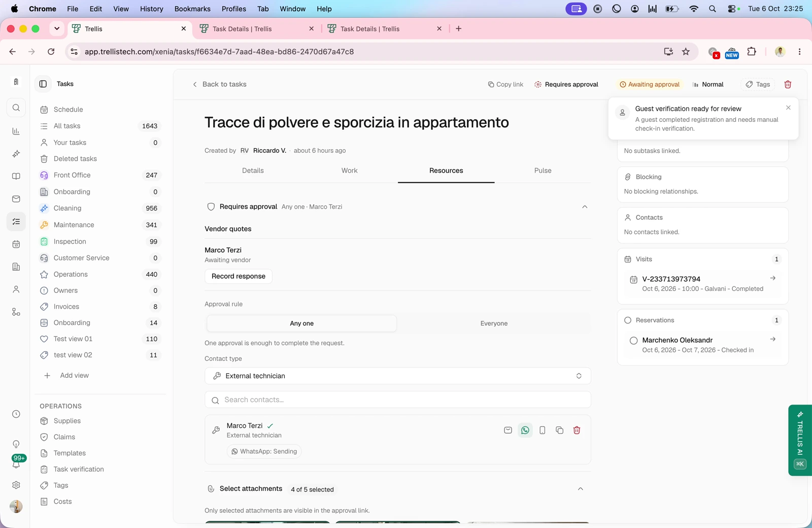Screen dimensions: 812x528
Task: Switch to the Pulse tab
Action: (x=543, y=171)
